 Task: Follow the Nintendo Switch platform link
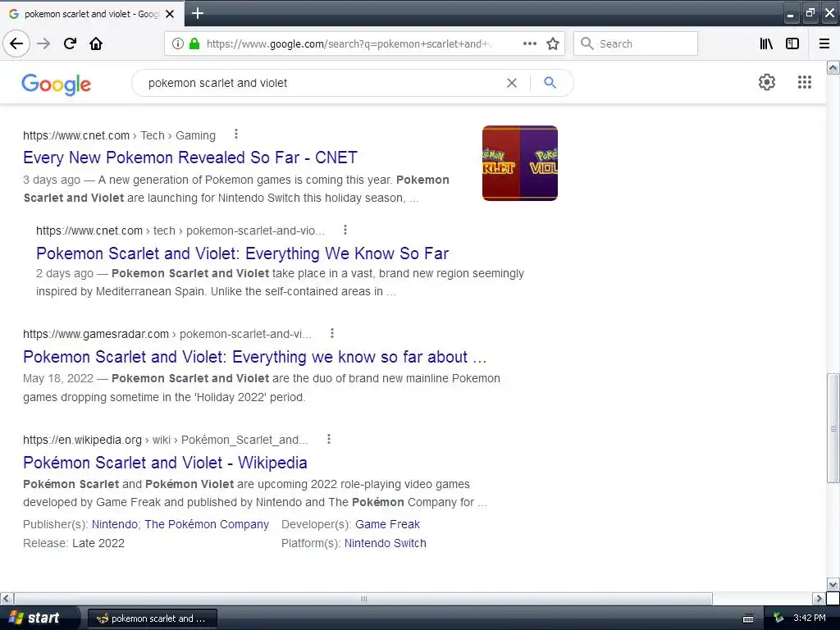pos(386,543)
